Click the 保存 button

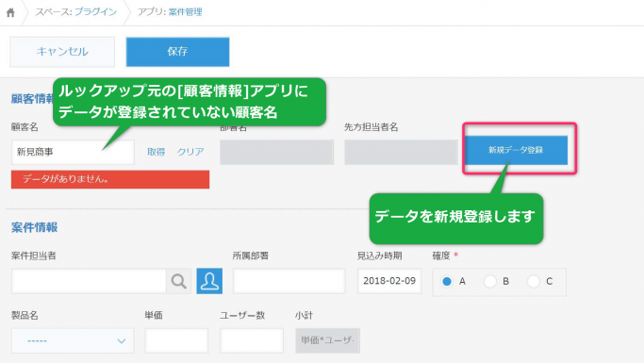pos(177,52)
